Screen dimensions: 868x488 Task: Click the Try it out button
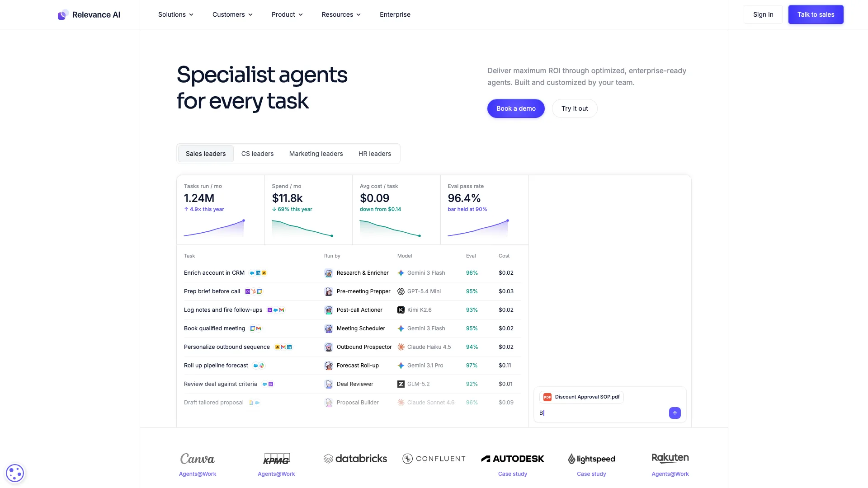point(575,108)
